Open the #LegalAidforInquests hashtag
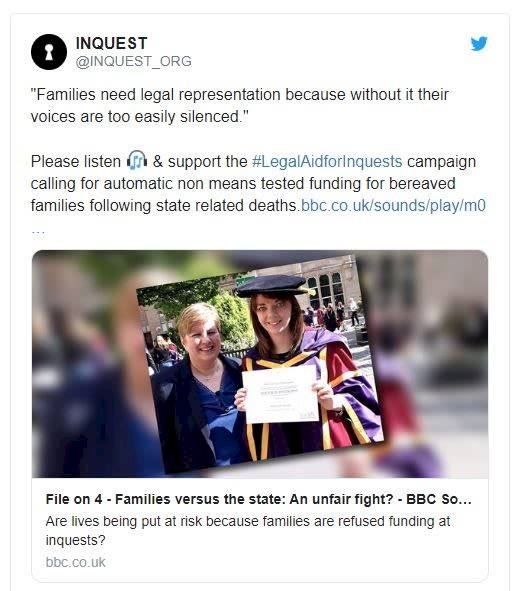 (327, 161)
